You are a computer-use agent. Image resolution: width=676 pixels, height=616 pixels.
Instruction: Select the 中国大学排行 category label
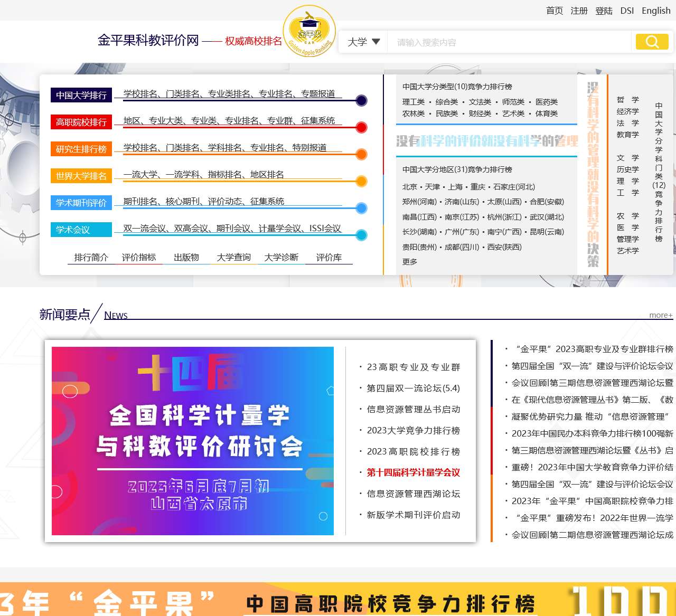coord(81,95)
